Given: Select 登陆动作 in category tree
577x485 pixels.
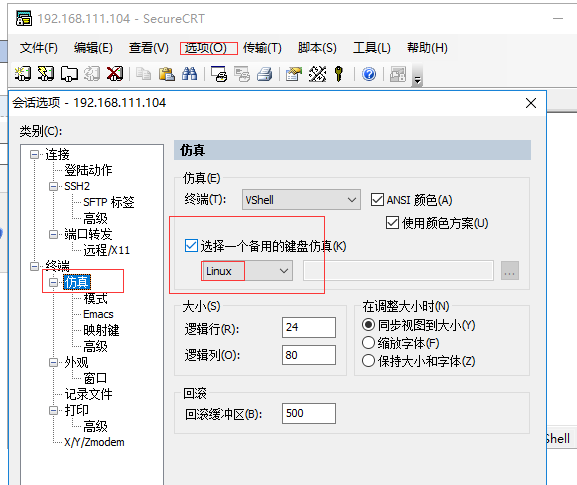Looking at the screenshot, I should point(88,170).
